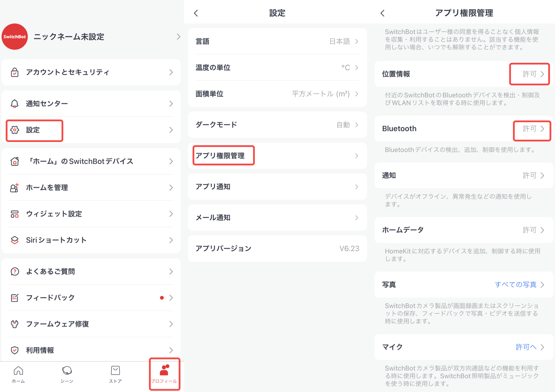
Task: Open 「ホーム」のSwitchBotデバイス
Action: (x=91, y=161)
